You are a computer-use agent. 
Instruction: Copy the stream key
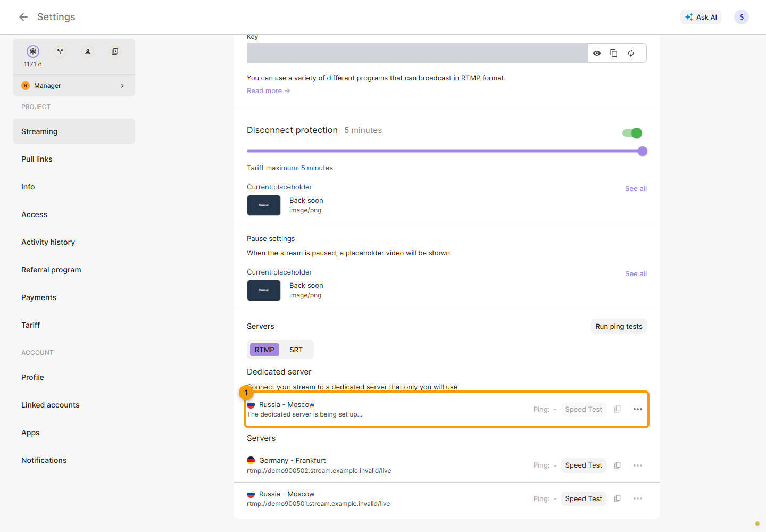pos(614,53)
